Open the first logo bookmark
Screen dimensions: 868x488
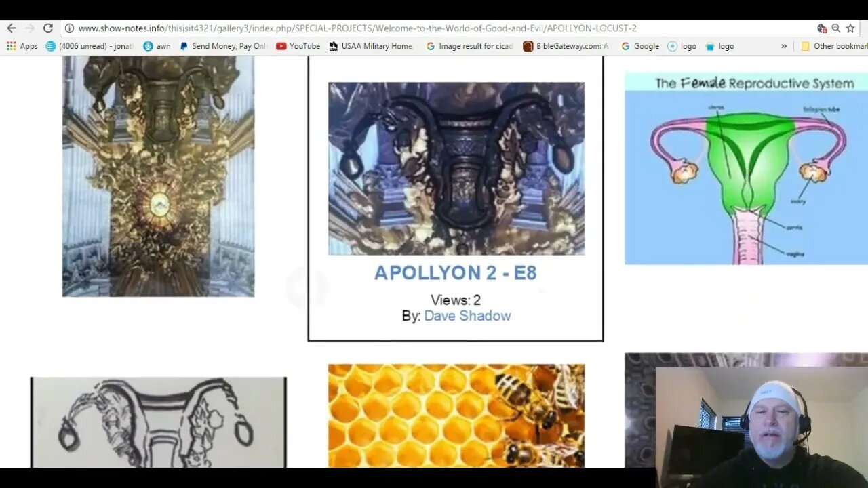[682, 46]
